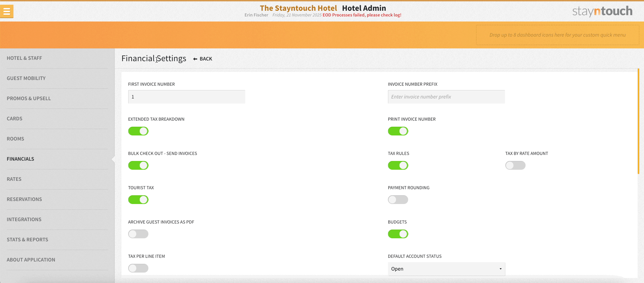Enable Tax By Rate Amount
This screenshot has width=644, height=283.
[x=515, y=165]
